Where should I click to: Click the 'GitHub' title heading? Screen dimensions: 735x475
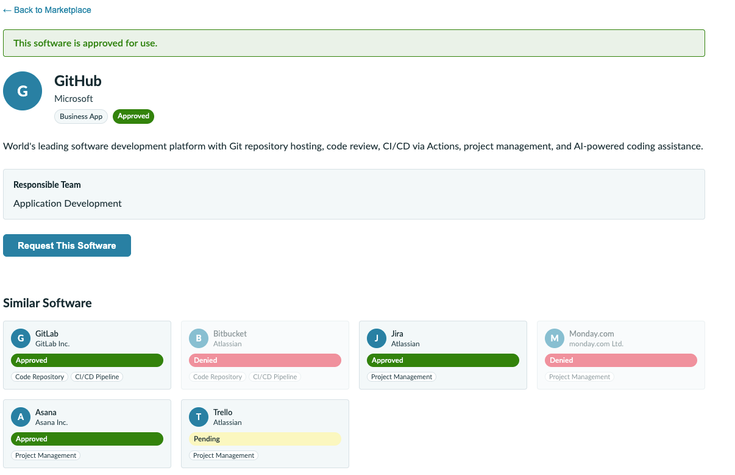pyautogui.click(x=78, y=81)
